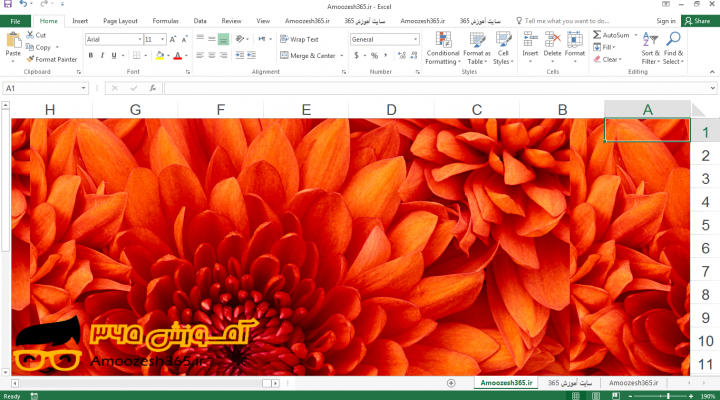Expand Merge & Center dropdown arrow
The image size is (720, 400).
click(342, 56)
